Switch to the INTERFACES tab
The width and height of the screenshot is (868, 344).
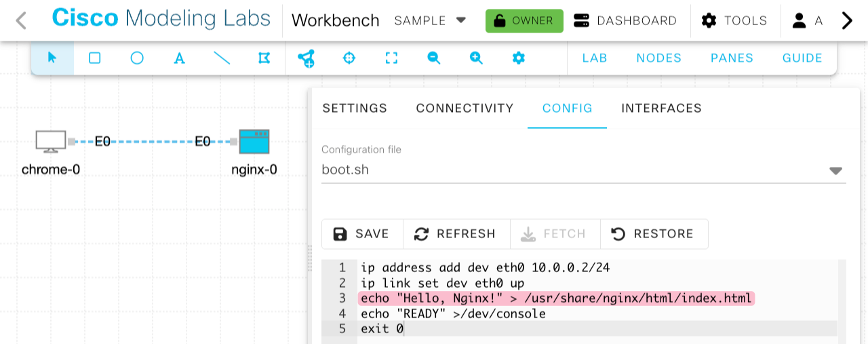pos(662,108)
